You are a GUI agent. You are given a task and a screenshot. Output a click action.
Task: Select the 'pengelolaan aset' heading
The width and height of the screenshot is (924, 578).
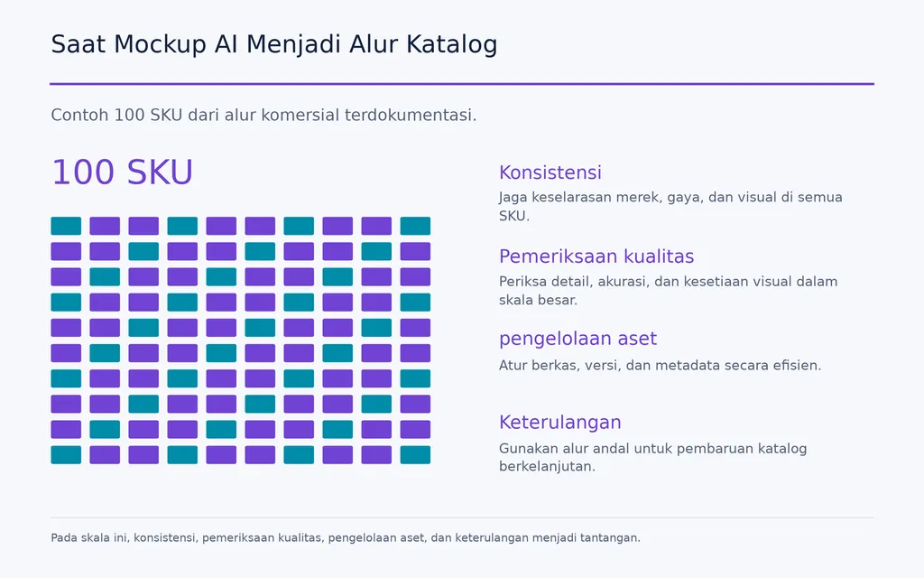(x=577, y=339)
